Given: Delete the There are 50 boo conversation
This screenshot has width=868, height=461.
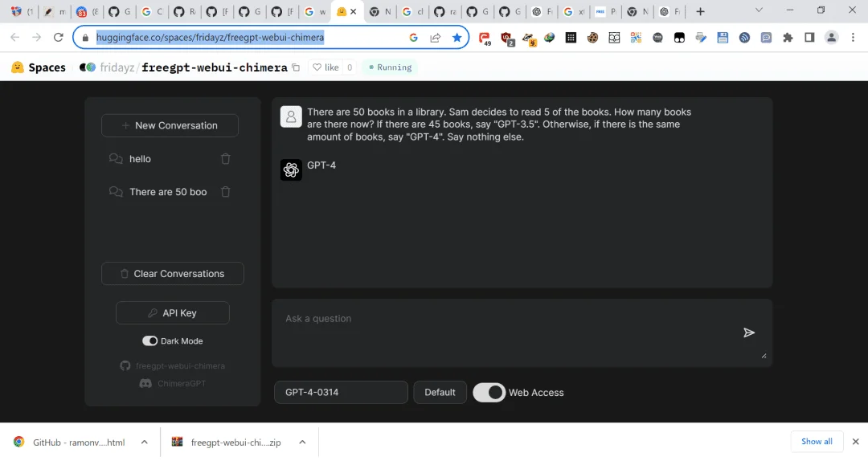Looking at the screenshot, I should click(x=225, y=192).
